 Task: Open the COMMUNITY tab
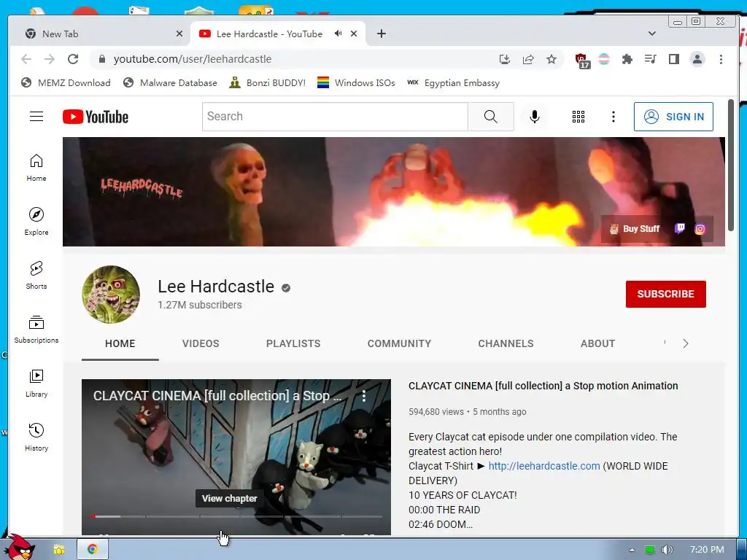pos(399,343)
